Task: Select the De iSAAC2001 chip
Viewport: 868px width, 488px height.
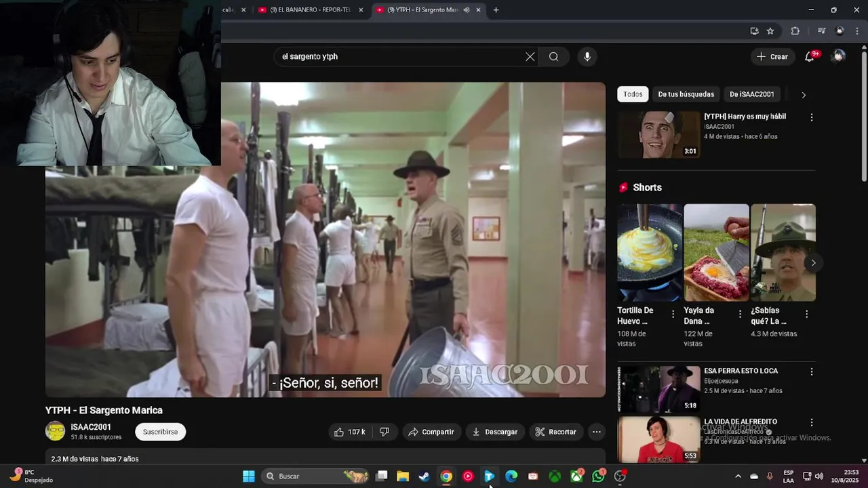Action: click(751, 94)
